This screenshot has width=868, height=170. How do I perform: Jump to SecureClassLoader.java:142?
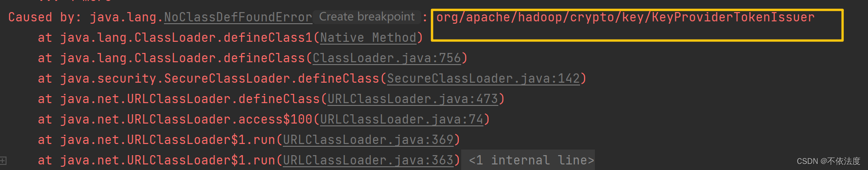483,78
